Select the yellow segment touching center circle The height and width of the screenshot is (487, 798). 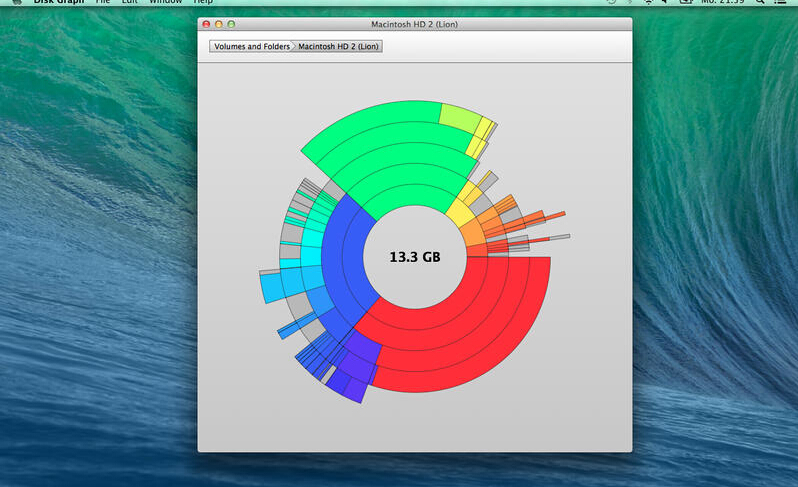tap(461, 213)
